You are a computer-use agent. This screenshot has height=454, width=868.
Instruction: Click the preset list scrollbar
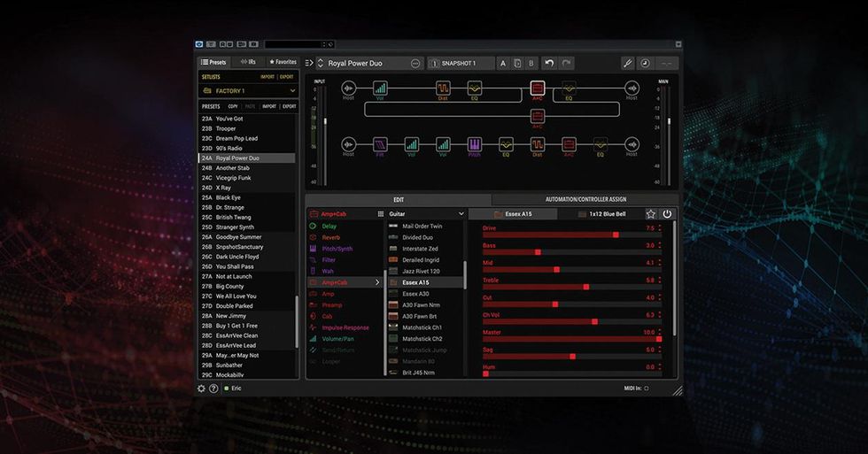(x=297, y=322)
